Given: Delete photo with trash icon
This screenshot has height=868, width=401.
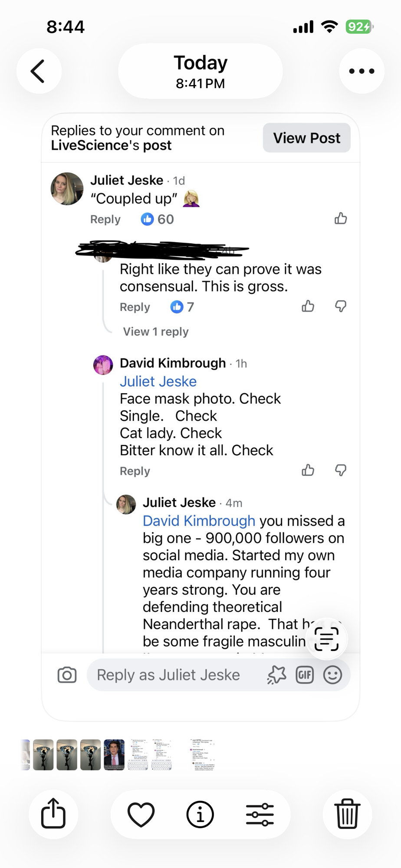Looking at the screenshot, I should pos(347,814).
